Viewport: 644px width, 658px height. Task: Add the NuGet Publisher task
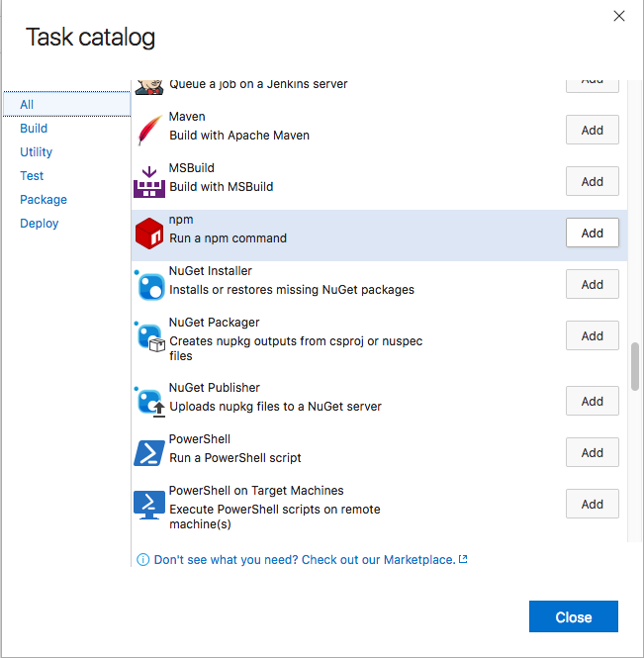coord(592,401)
